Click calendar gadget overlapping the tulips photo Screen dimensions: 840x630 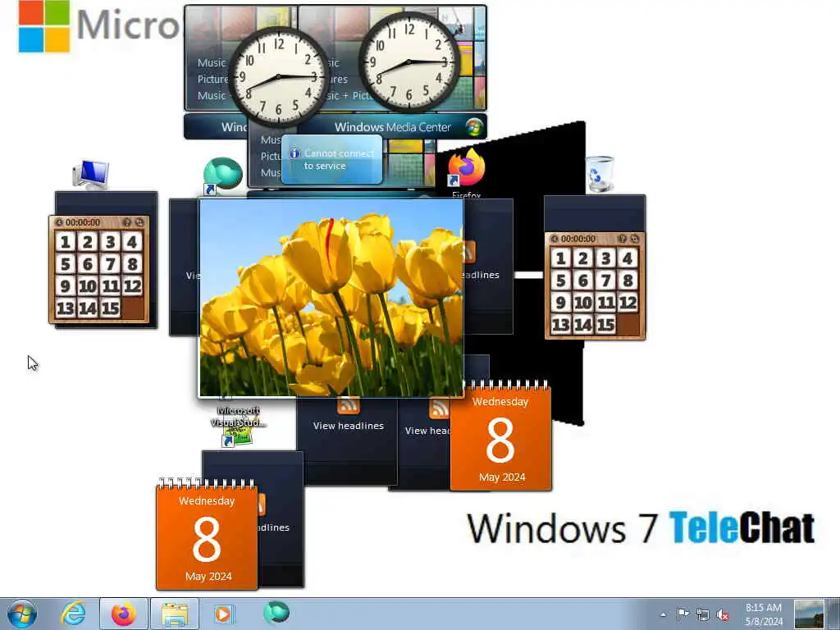click(500, 436)
